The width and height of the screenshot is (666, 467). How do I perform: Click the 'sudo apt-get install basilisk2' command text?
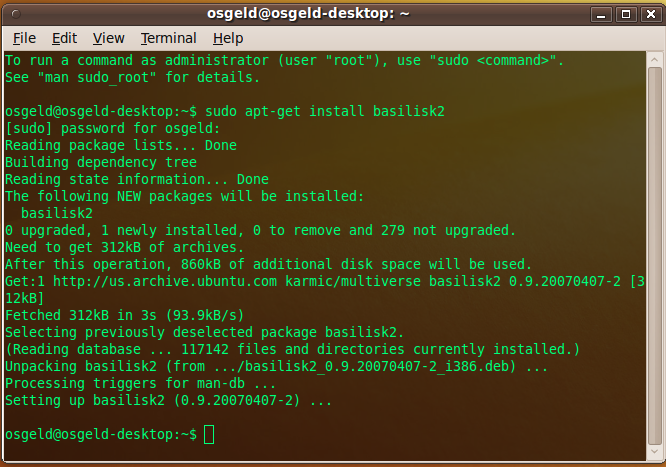click(x=325, y=111)
